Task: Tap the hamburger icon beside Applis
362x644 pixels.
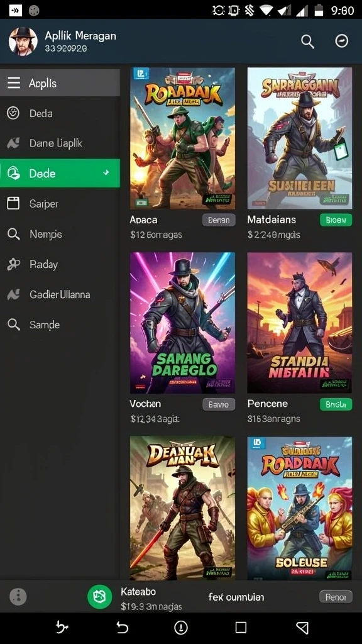Action: [14, 84]
